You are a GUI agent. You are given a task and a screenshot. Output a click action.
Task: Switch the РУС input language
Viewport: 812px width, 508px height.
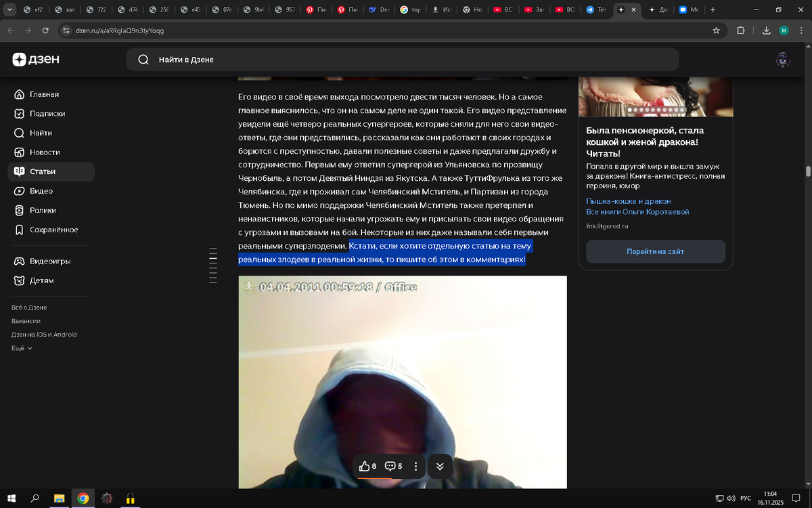tap(746, 499)
